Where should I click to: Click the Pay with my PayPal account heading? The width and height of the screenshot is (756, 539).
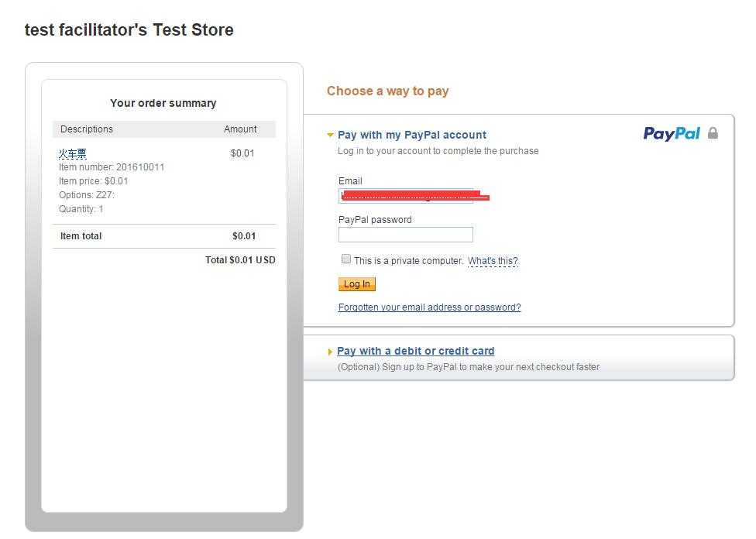pyautogui.click(x=412, y=135)
